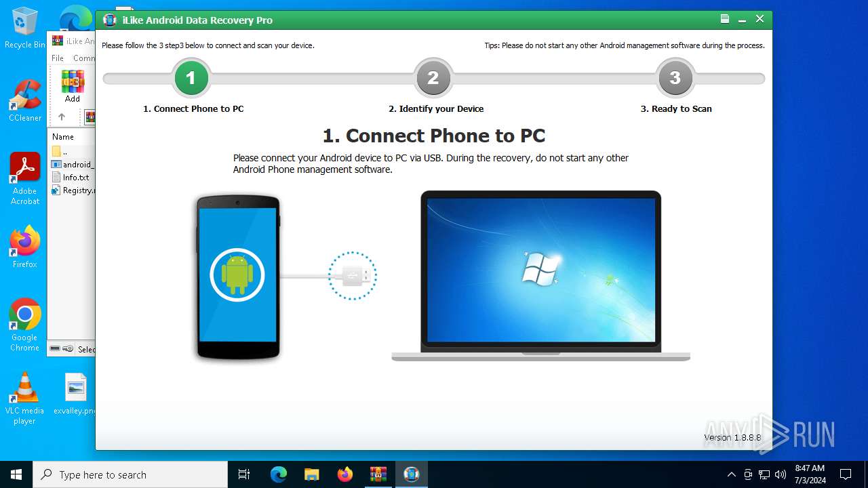Open File Explorer from the taskbar

pyautogui.click(x=311, y=474)
